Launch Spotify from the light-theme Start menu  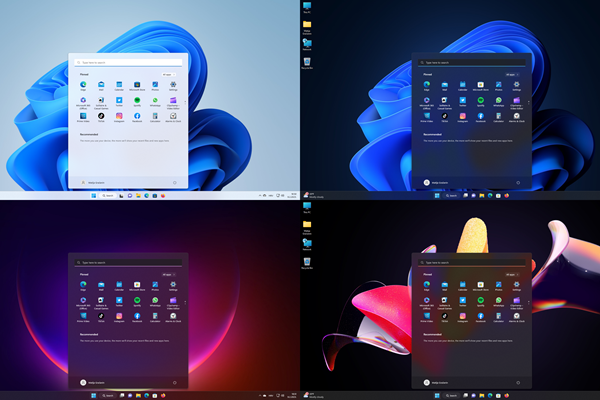click(137, 100)
